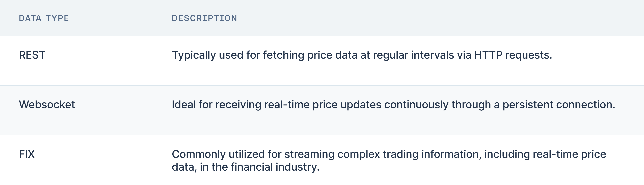Click the DESCRIPTION column header
The image size is (644, 185).
pyautogui.click(x=204, y=18)
